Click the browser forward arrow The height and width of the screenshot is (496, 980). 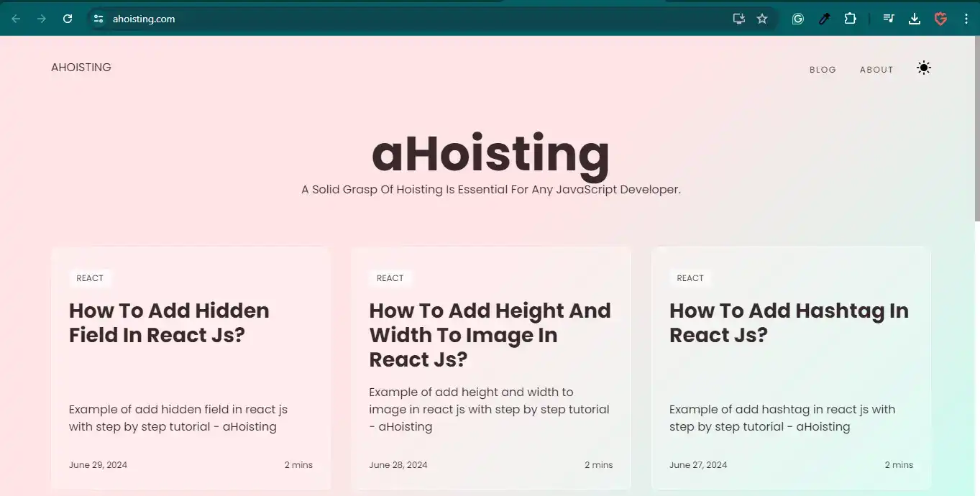[42, 19]
